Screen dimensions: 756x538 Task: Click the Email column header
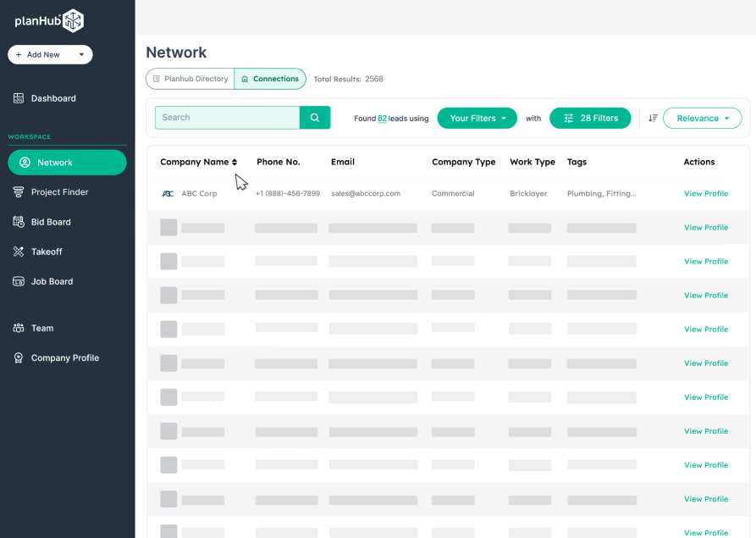pos(343,162)
